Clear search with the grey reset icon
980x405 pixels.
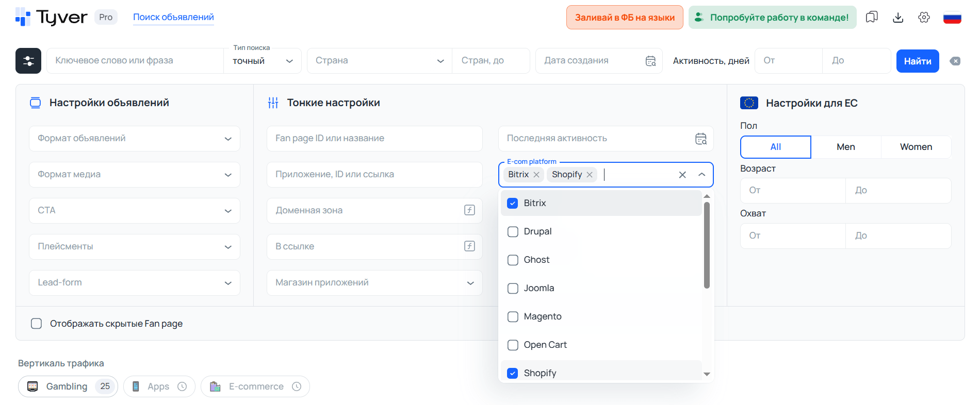coord(955,61)
